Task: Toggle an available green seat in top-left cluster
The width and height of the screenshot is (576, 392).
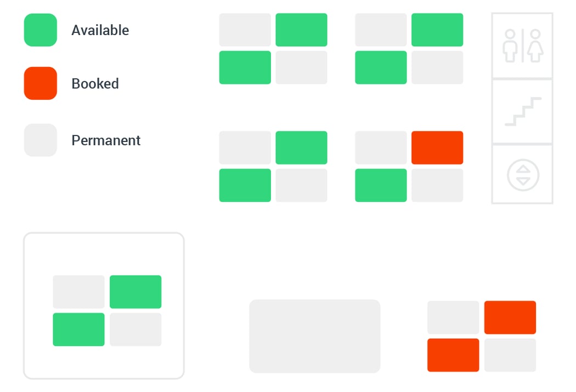Action: coord(301,30)
